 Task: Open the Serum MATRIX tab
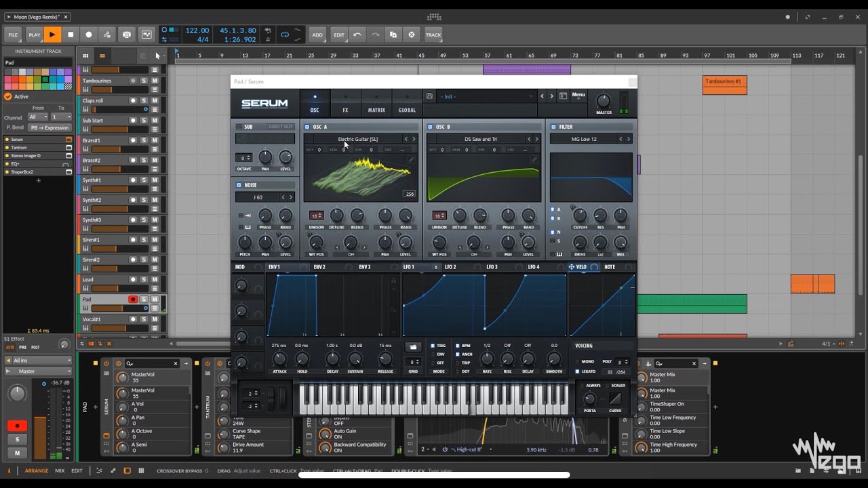click(x=376, y=102)
